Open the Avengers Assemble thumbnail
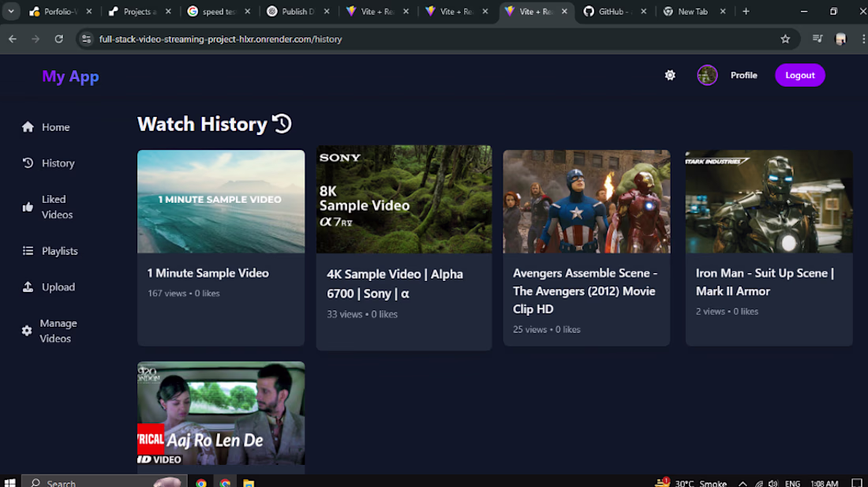Image resolution: width=868 pixels, height=487 pixels. (586, 201)
